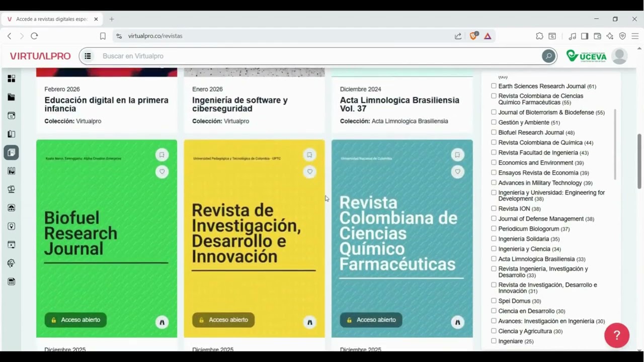The image size is (644, 362).
Task: Check Spei Domus filter
Action: pos(494,301)
